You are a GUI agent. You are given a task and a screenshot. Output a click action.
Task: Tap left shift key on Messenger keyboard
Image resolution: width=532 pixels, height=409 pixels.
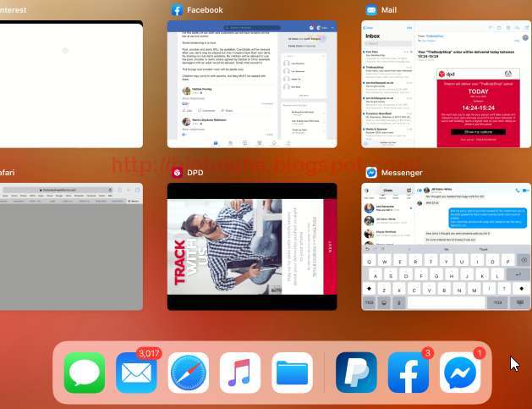(369, 289)
